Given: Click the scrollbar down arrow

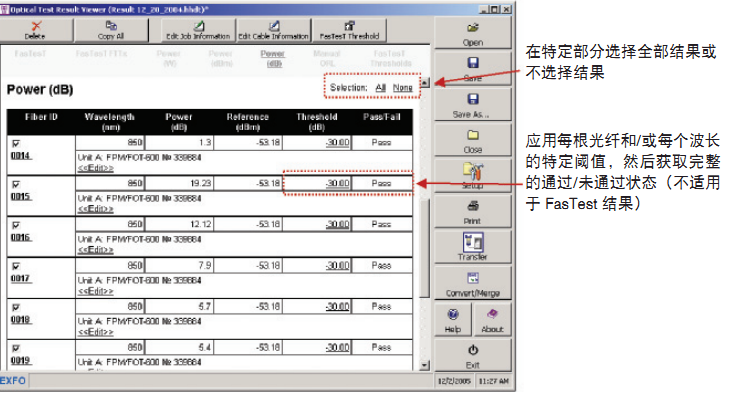Looking at the screenshot, I should coord(425,365).
